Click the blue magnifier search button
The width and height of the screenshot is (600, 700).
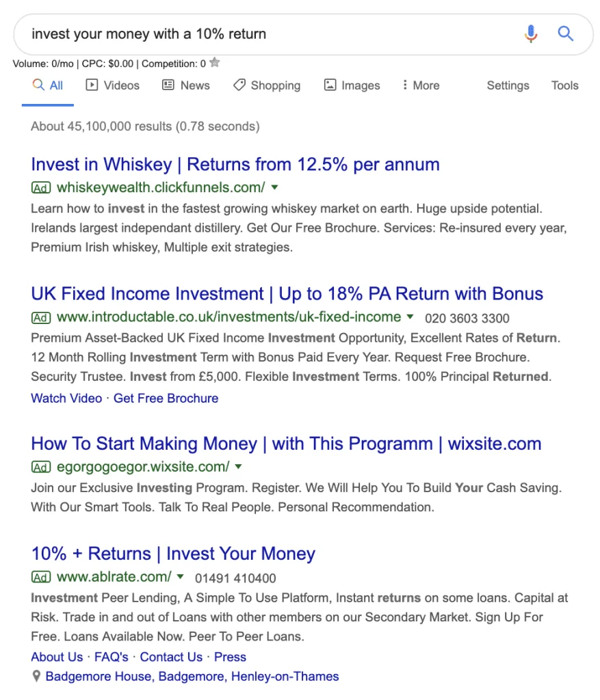(x=565, y=33)
